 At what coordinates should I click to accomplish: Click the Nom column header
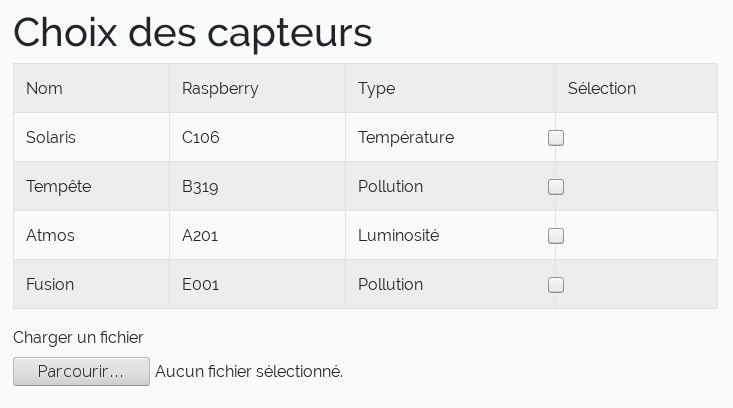click(x=44, y=88)
